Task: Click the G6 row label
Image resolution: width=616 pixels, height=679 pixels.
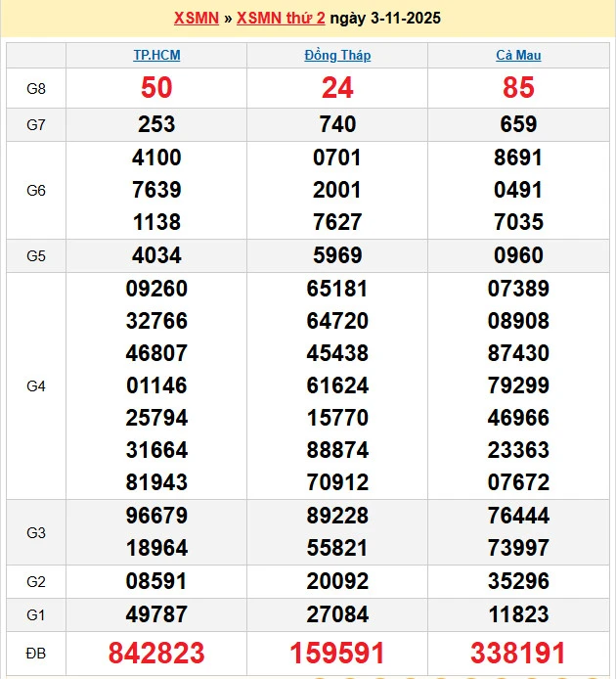Action: (x=36, y=191)
